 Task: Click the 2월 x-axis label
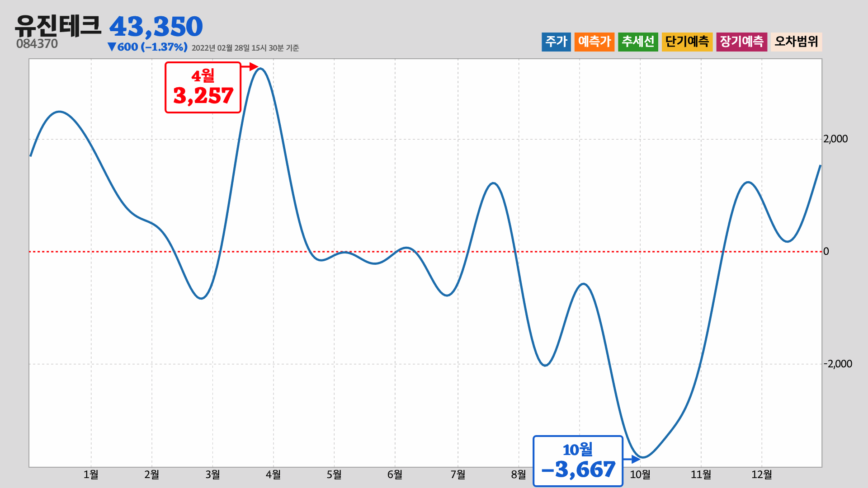pyautogui.click(x=152, y=474)
